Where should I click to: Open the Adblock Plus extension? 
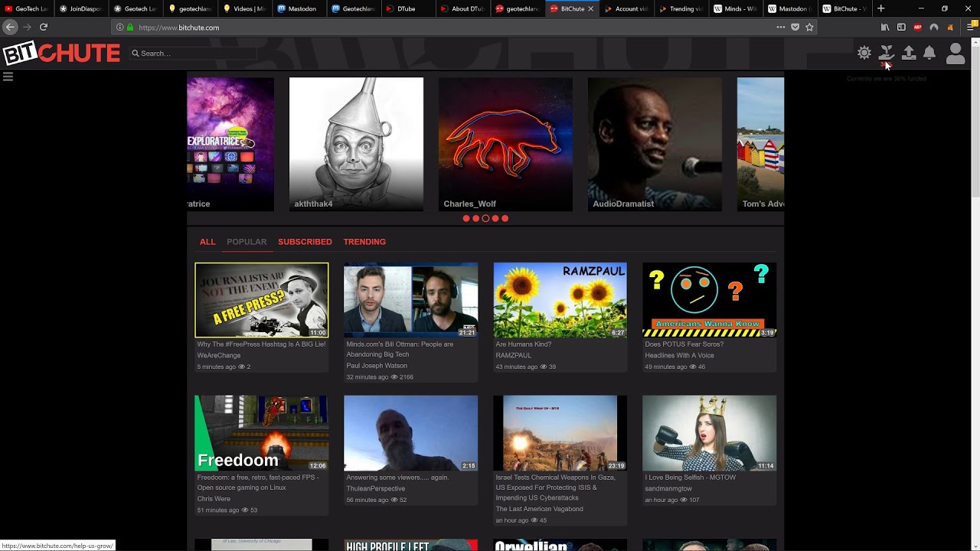coord(917,28)
